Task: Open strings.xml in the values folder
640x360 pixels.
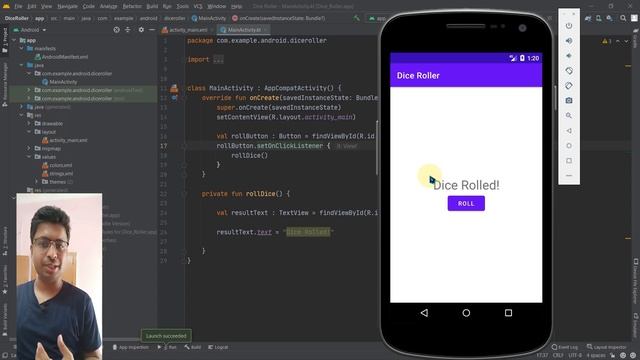Action: [x=58, y=173]
